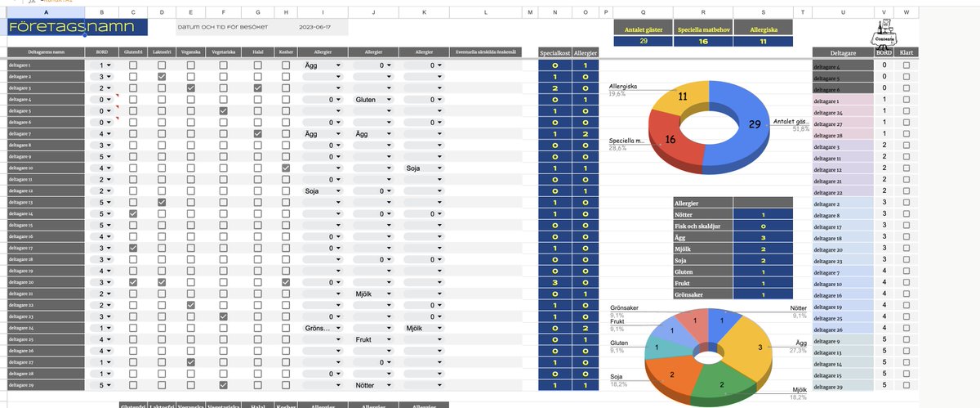980x408 pixels.
Task: Click the 'Deltagarens namn' column header cell
Action: tap(44, 52)
